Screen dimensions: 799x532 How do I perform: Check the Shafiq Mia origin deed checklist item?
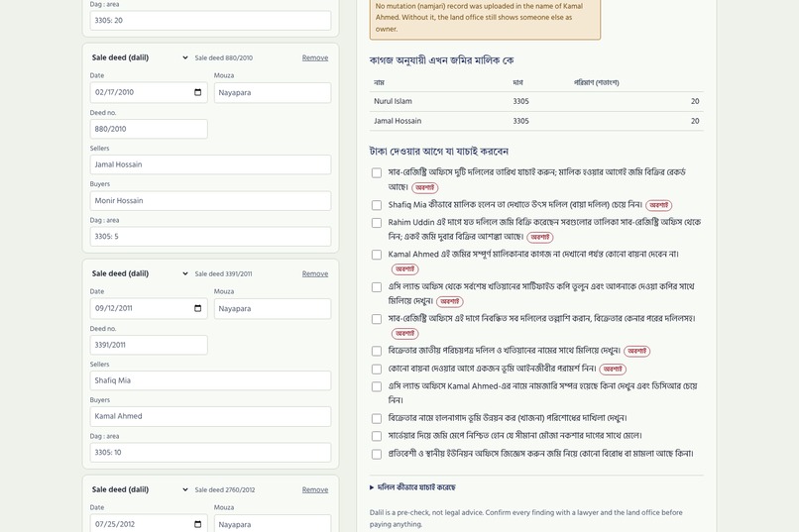tap(377, 205)
